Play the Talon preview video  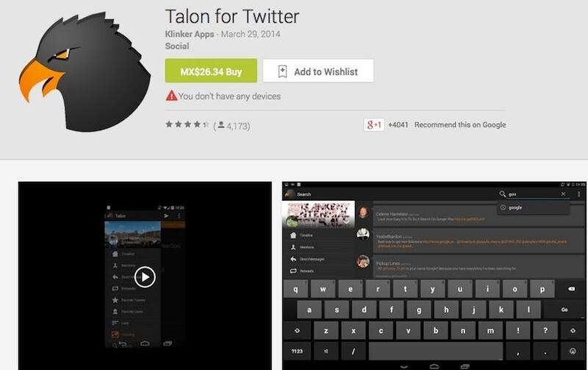tap(145, 277)
